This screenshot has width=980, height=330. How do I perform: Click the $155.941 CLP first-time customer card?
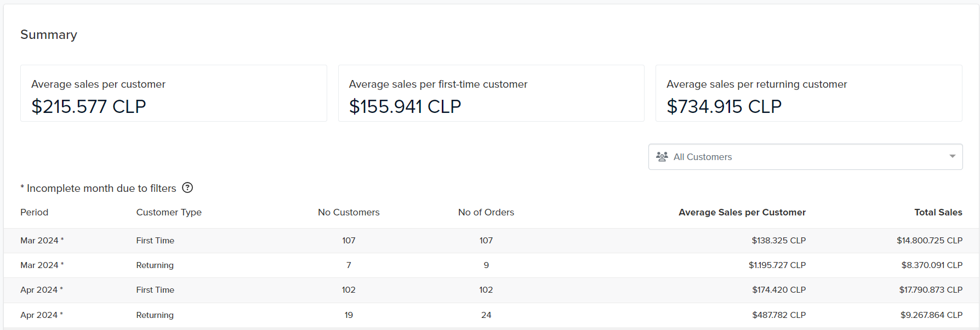tap(491, 93)
